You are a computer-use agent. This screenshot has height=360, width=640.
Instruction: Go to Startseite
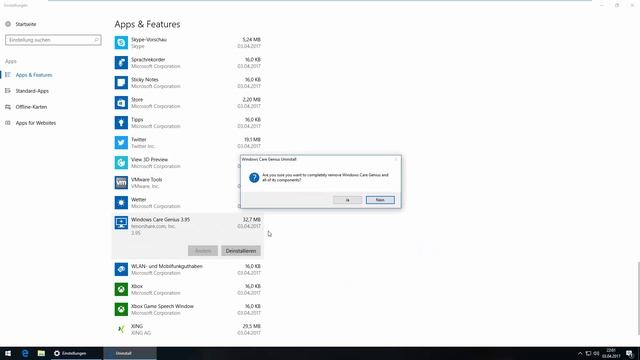pos(26,24)
